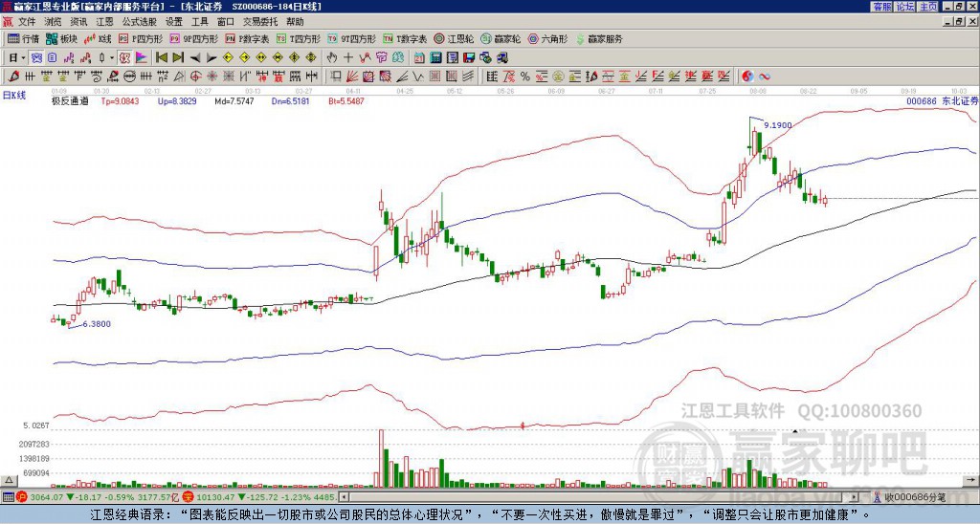Click the colored flag icon
This screenshot has width=980, height=524.
142,57
